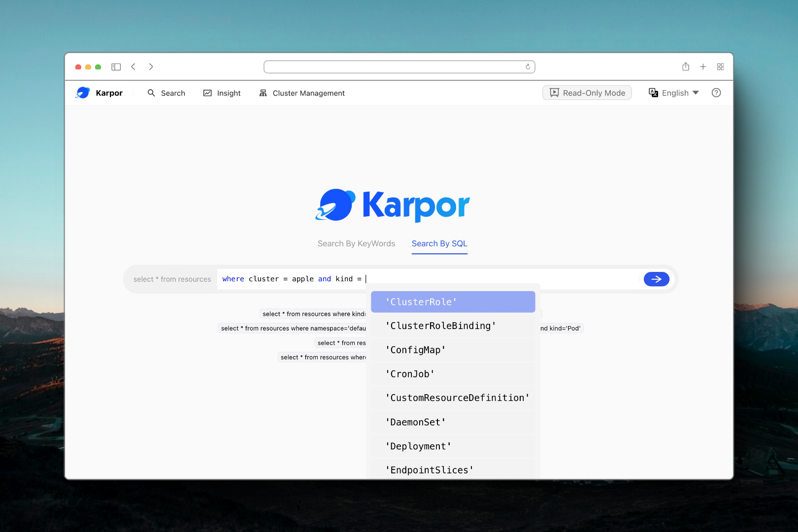Pick 'Deployment' from suggestions
The height and width of the screenshot is (532, 798).
click(453, 446)
